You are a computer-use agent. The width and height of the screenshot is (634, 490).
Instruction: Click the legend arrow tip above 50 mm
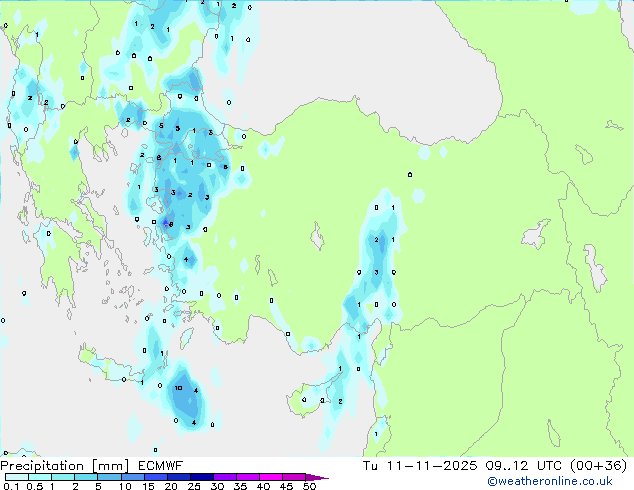point(317,477)
